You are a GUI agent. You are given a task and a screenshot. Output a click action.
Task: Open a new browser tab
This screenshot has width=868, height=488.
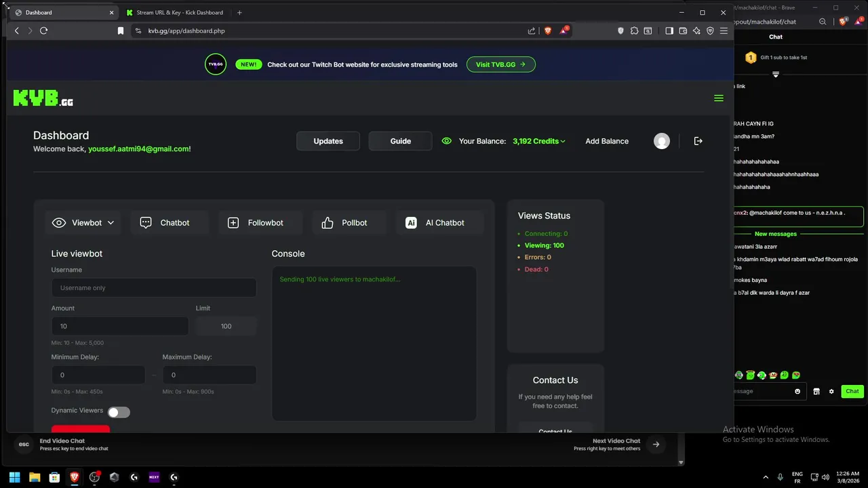tap(239, 12)
